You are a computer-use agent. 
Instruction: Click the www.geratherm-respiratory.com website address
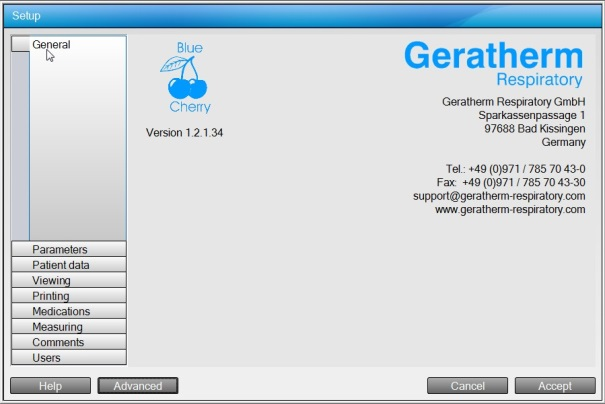[x=510, y=210]
